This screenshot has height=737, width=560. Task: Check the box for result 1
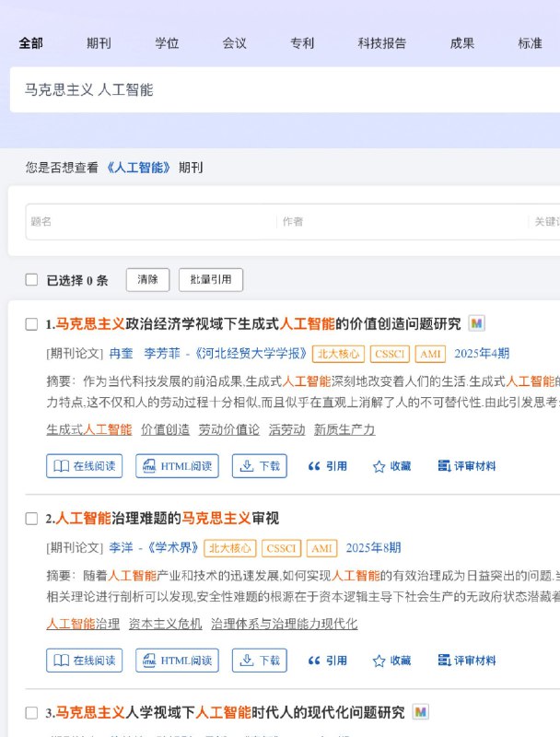[31, 324]
